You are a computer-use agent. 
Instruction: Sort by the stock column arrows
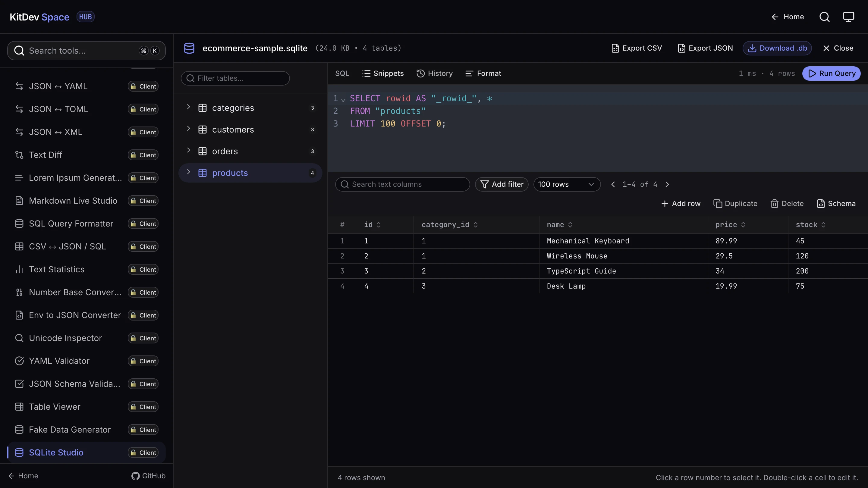click(823, 225)
